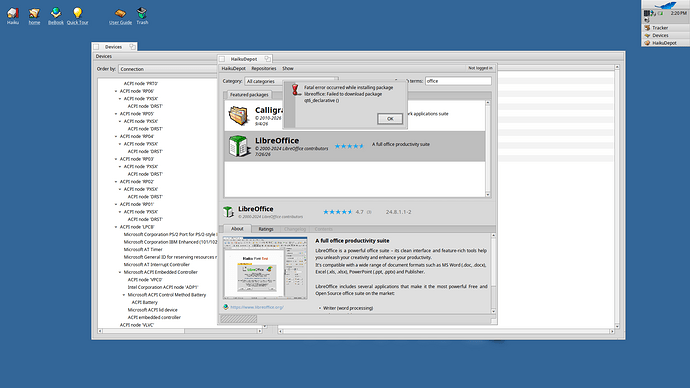Click the Calligra package folder icon
Viewport: 690px width, 388px height.
239,116
